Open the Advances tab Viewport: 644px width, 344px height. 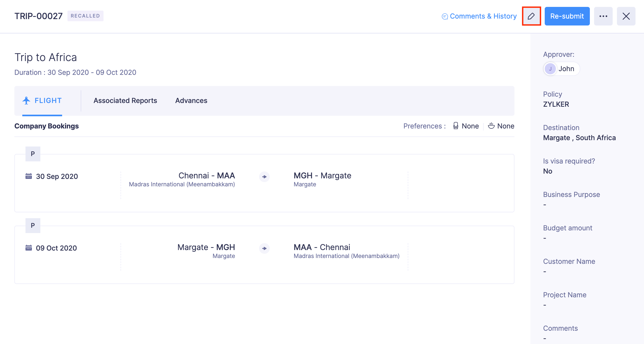(x=191, y=101)
